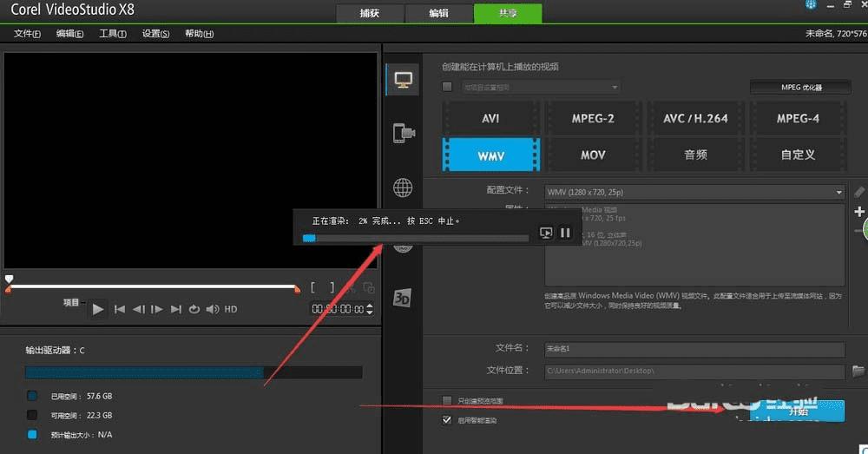
Task: Choose the WMV format
Action: 491,155
